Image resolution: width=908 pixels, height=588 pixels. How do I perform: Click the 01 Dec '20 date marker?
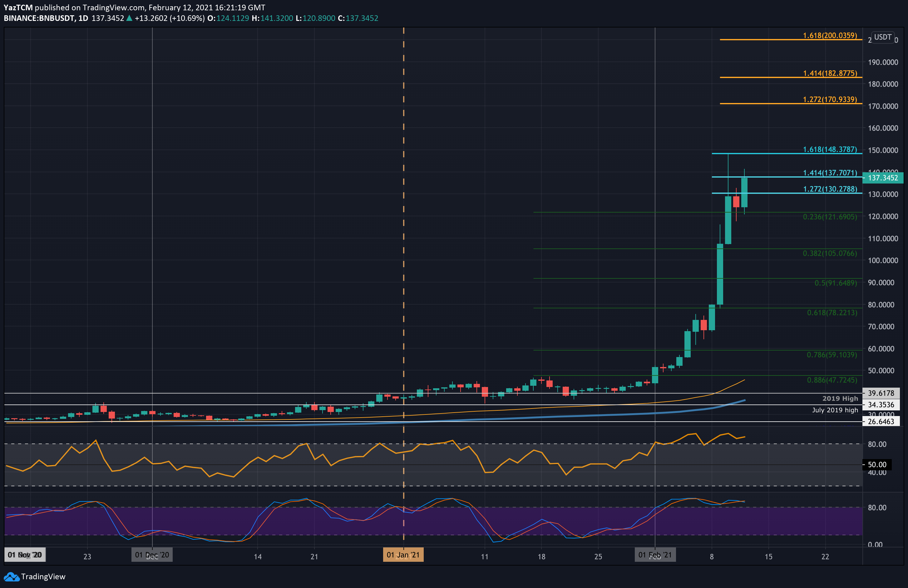[152, 555]
